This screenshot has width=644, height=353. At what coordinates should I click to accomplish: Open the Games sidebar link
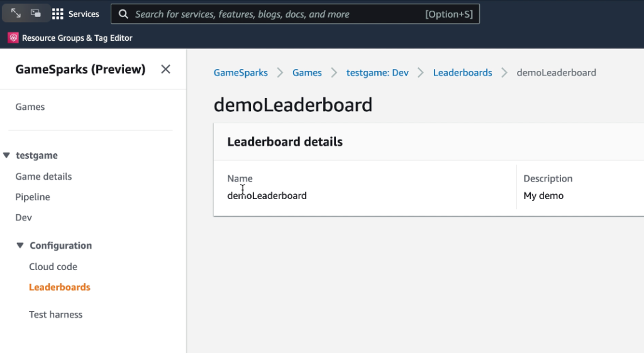(x=30, y=107)
